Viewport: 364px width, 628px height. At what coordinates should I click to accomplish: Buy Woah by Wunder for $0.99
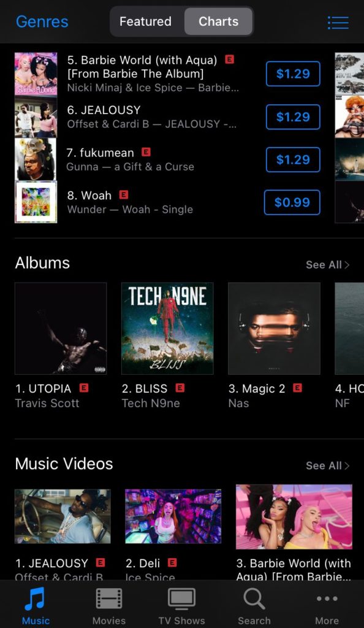292,202
